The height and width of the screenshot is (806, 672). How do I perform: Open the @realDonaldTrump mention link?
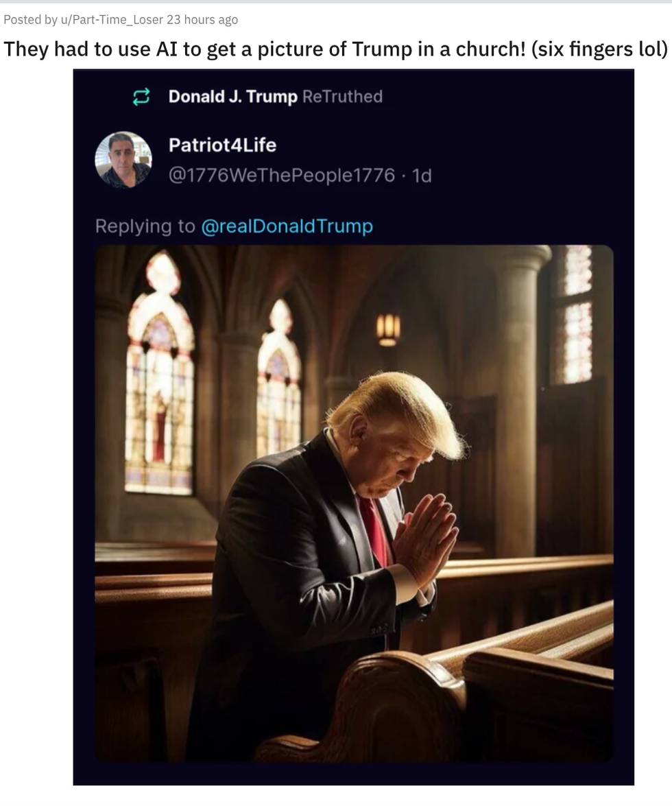point(287,226)
